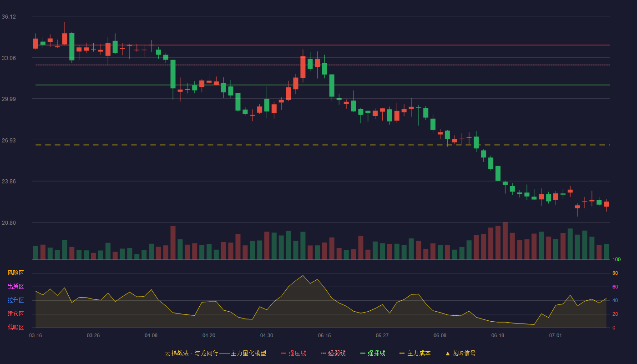
Task: Toggle the 强弱线 legend entry
Action: (x=333, y=353)
